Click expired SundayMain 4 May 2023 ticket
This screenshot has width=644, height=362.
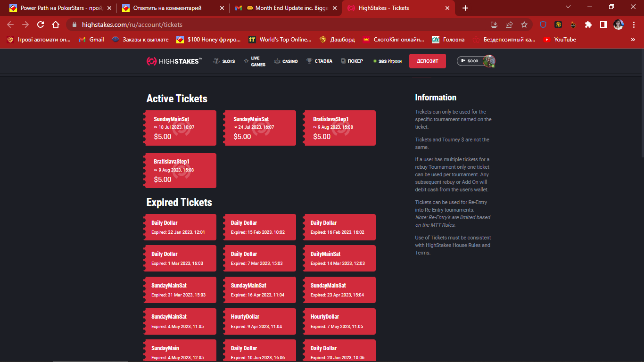(180, 351)
